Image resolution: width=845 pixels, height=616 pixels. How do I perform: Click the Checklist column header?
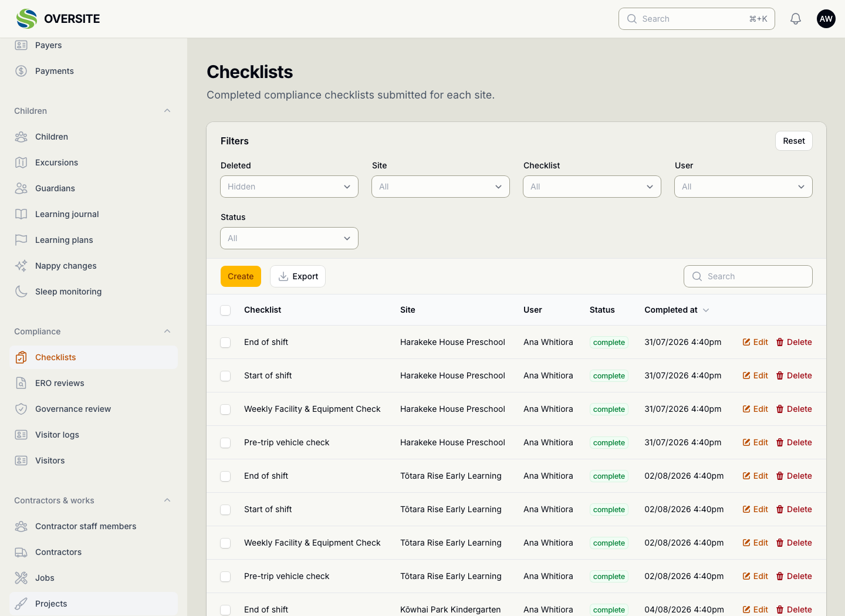click(x=262, y=310)
